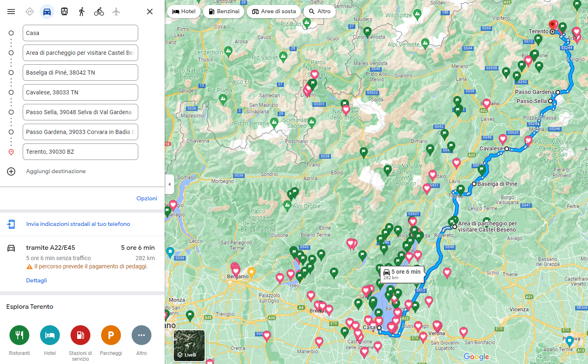Open route Opzioni settings

(x=146, y=198)
